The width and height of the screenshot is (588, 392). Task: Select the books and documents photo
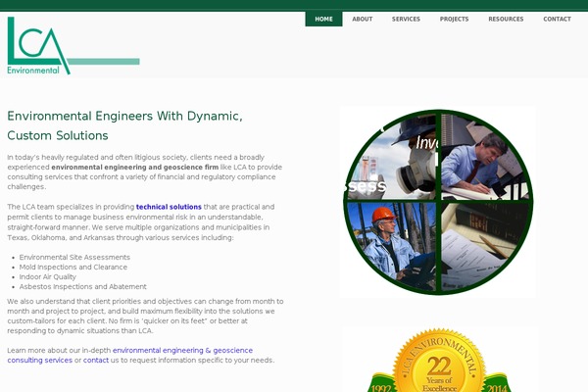coord(485,246)
